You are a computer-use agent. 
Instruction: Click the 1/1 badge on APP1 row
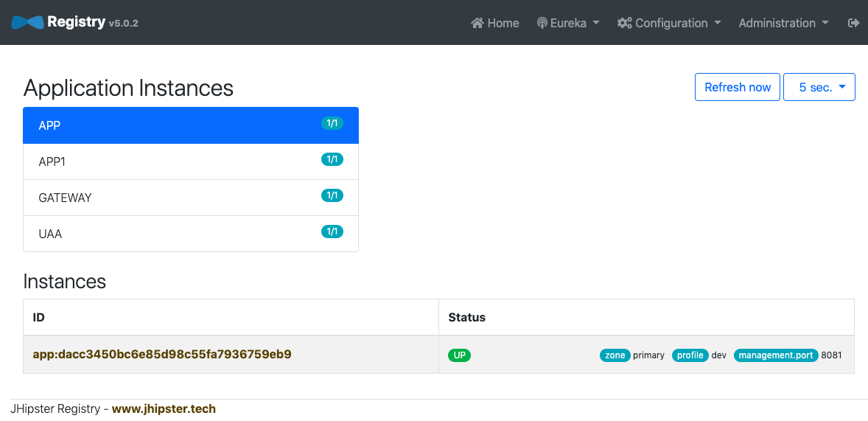tap(332, 159)
